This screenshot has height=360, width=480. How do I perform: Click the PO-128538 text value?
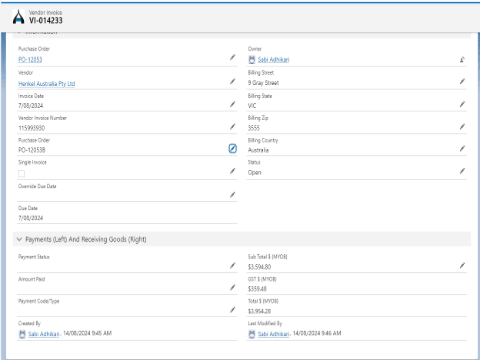[x=32, y=150]
